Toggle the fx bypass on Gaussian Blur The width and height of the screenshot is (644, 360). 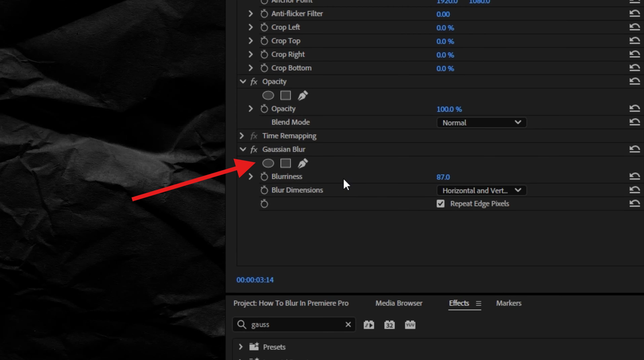tap(254, 149)
